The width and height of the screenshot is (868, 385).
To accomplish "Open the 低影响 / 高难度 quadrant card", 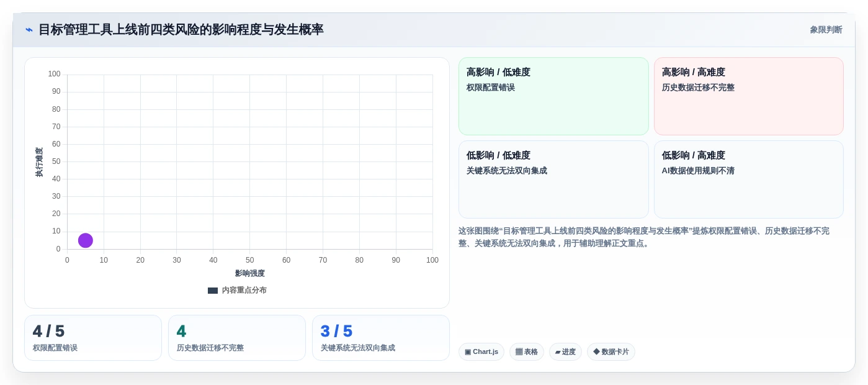I will (749, 179).
